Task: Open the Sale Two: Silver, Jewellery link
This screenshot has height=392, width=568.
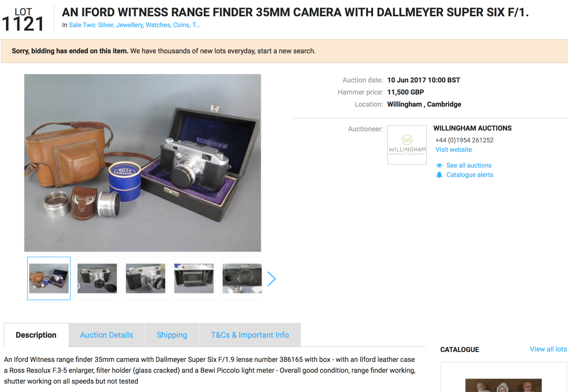Action: (x=134, y=25)
